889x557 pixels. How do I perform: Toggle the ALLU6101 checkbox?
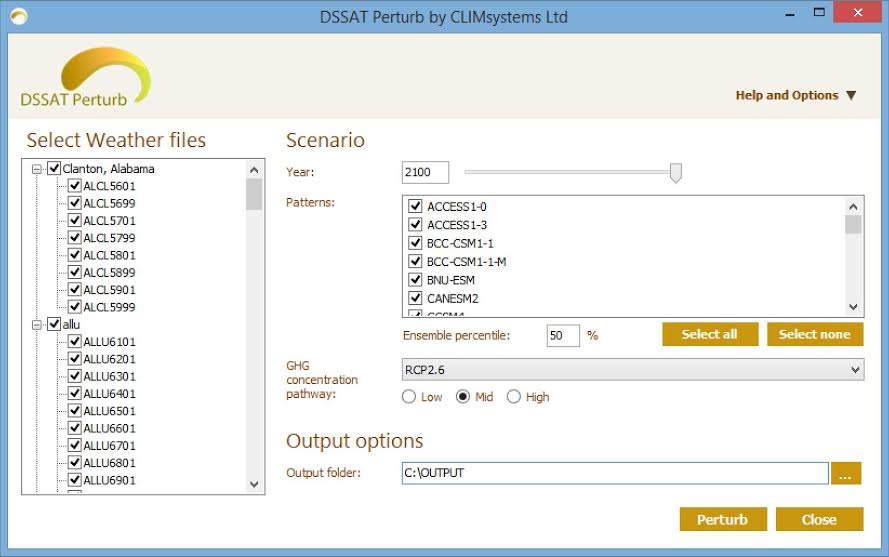74,341
